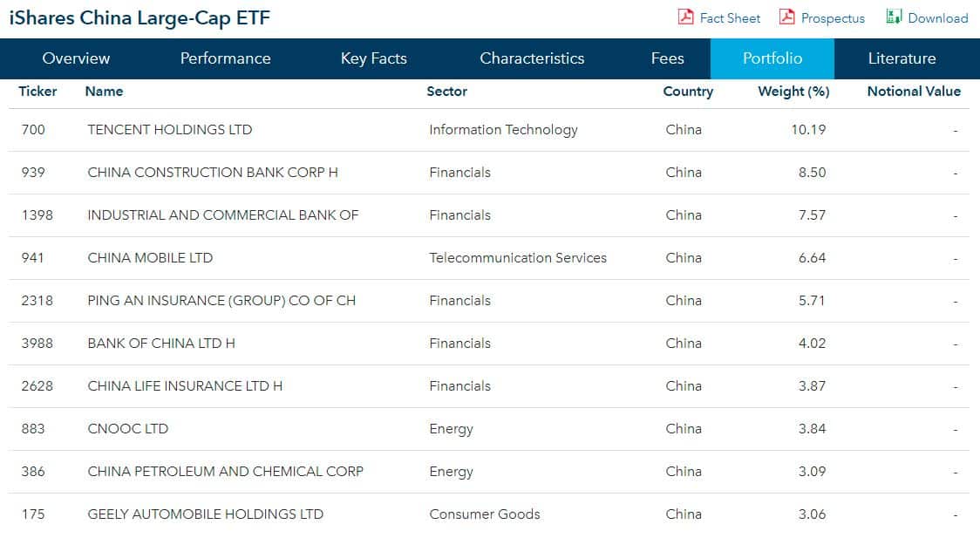Sort by the Weight (%) column header
980x538 pixels.
[793, 92]
